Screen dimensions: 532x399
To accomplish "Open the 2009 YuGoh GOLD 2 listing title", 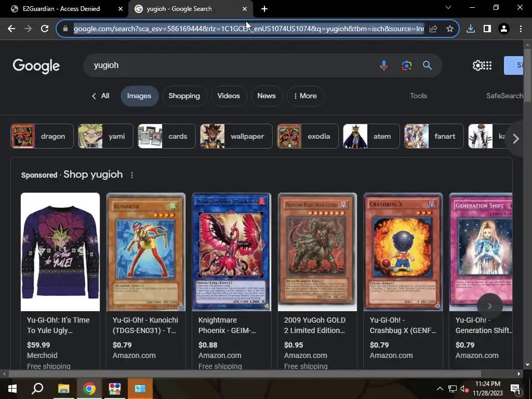I will (315, 325).
